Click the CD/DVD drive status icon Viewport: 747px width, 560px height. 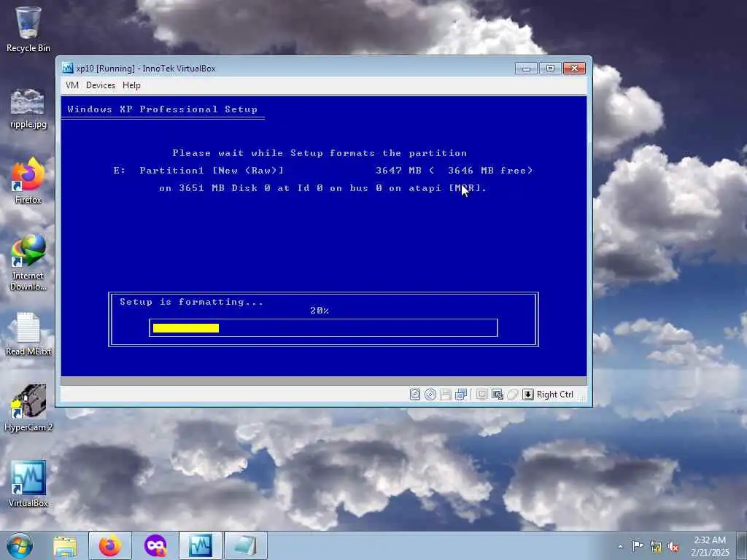[430, 394]
